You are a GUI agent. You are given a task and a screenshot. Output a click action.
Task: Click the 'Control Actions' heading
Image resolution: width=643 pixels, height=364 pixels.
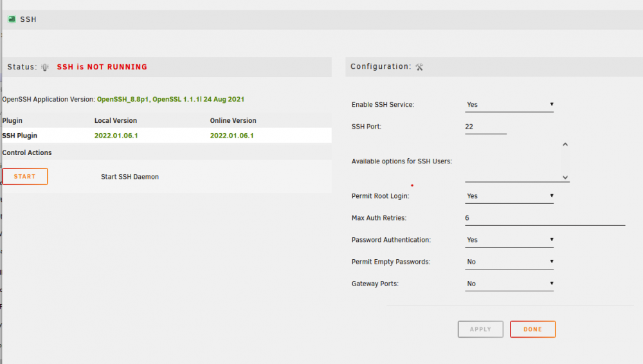click(x=27, y=152)
